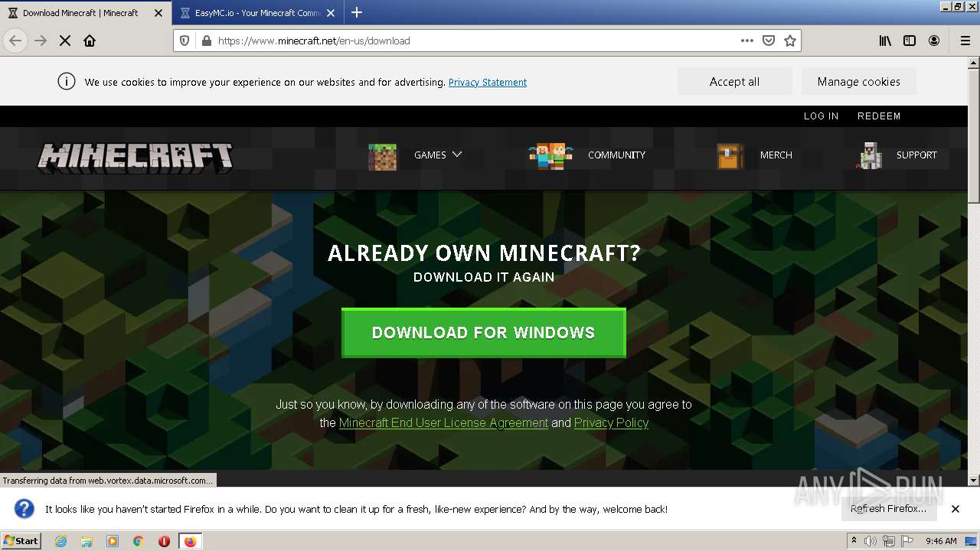Click the taskbar clock
The height and width of the screenshot is (551, 980).
pyautogui.click(x=941, y=541)
